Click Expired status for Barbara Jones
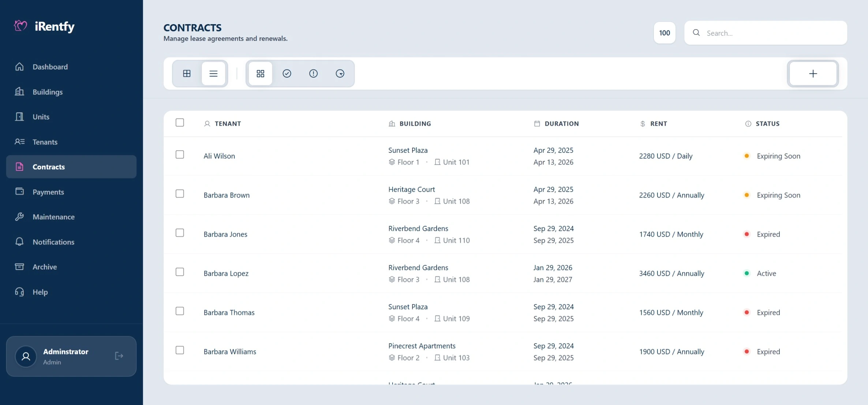The width and height of the screenshot is (868, 405). (768, 234)
